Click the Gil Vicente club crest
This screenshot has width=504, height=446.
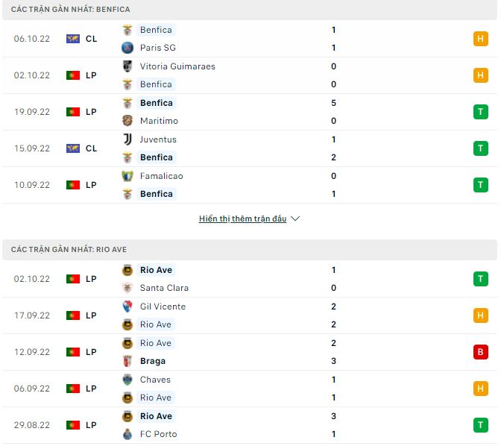point(127,307)
